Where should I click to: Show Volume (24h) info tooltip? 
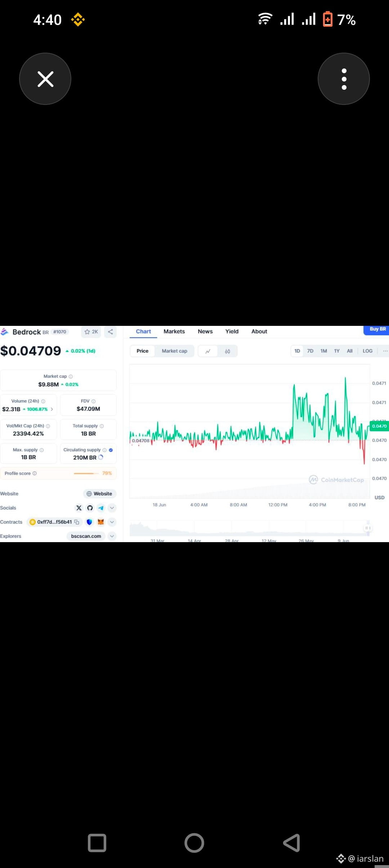[x=43, y=401]
